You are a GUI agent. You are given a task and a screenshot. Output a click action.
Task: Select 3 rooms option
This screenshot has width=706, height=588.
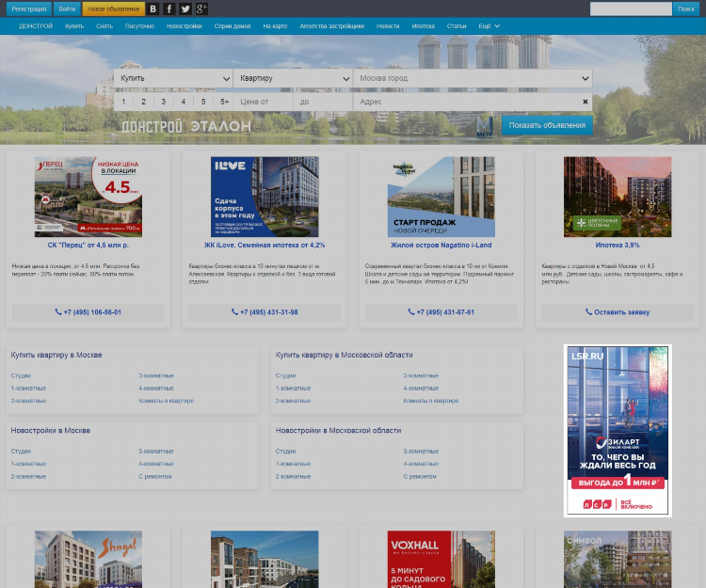164,102
